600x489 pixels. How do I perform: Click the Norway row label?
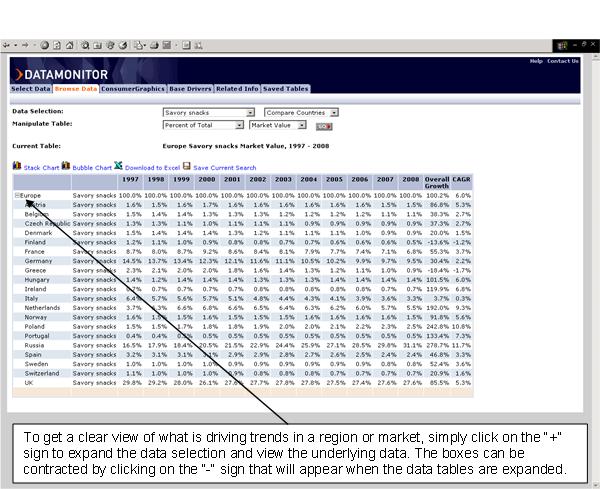[x=36, y=317]
